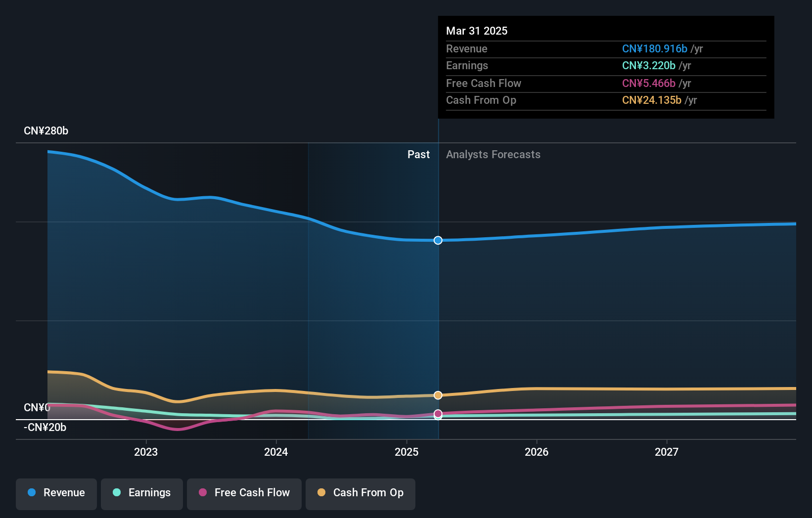Click the -CN¥20b y-axis label
Screen dimensions: 812x518
45,428
